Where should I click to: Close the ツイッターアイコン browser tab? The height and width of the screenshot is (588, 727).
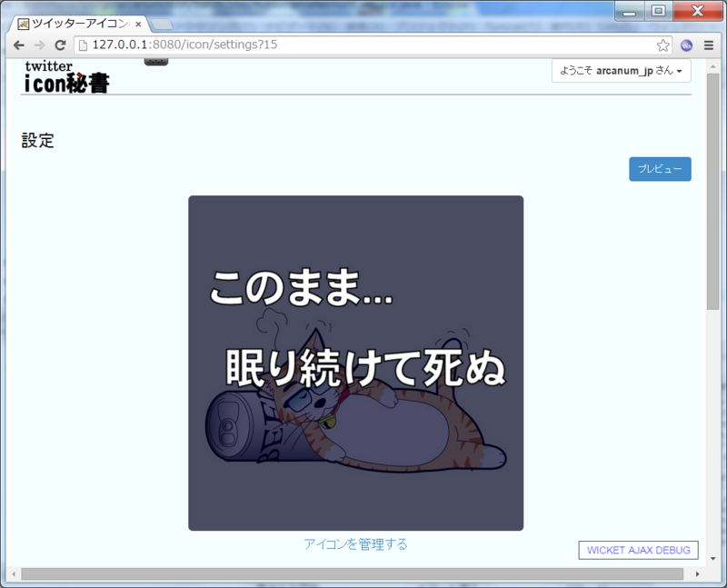point(138,25)
